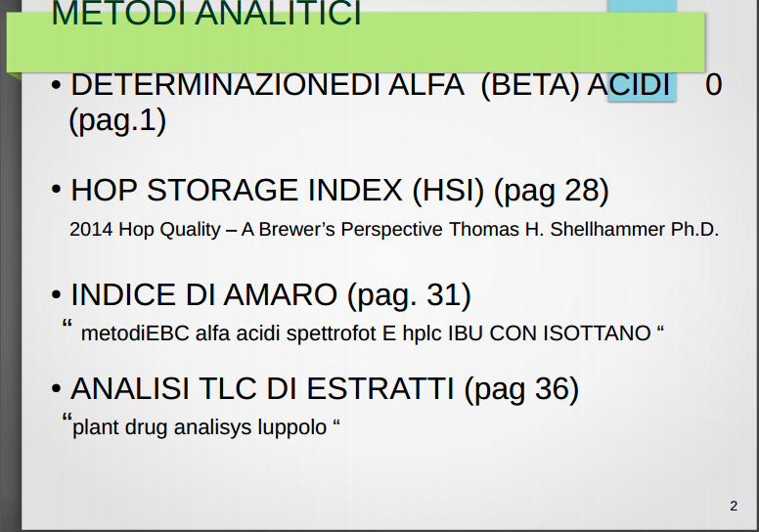
Task: Click the lone 0 after ACIDI
Action: point(713,85)
